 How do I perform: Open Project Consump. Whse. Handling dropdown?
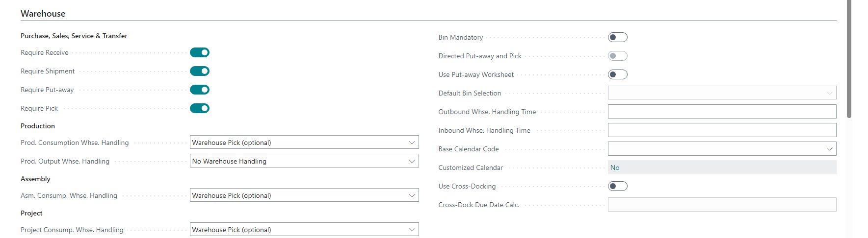click(304, 230)
